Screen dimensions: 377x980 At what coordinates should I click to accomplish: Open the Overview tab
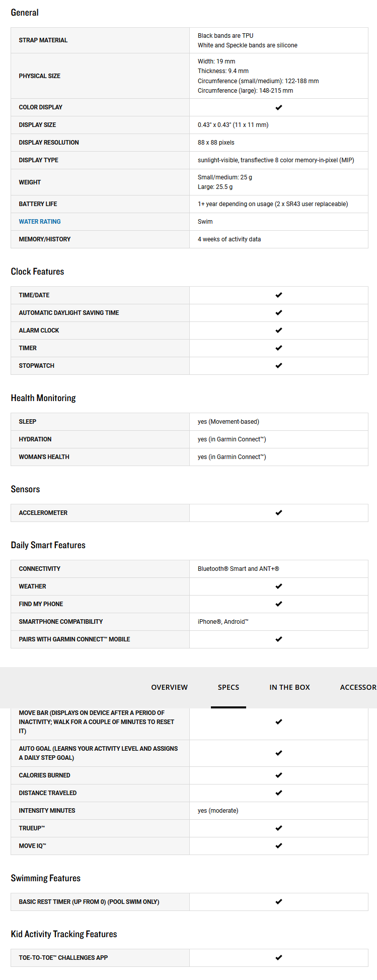[x=169, y=687]
